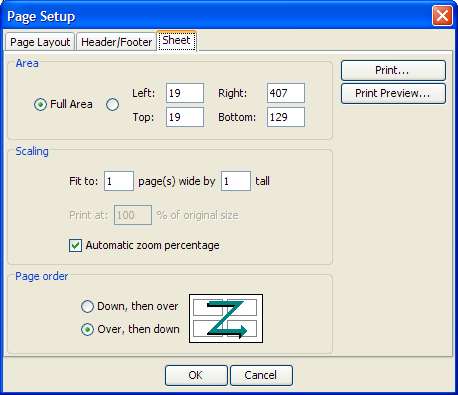Click the page order Z-arrow preview image
The height and width of the screenshot is (395, 458).
click(x=226, y=318)
